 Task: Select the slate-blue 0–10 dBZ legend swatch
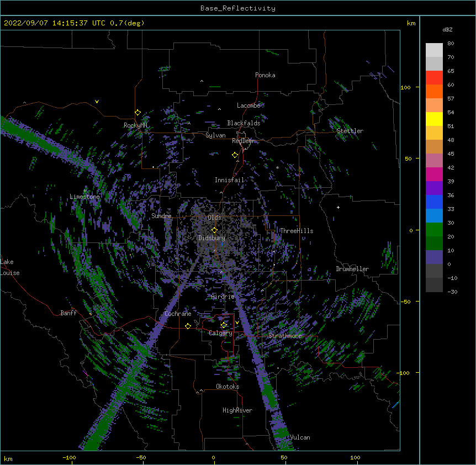coord(434,257)
